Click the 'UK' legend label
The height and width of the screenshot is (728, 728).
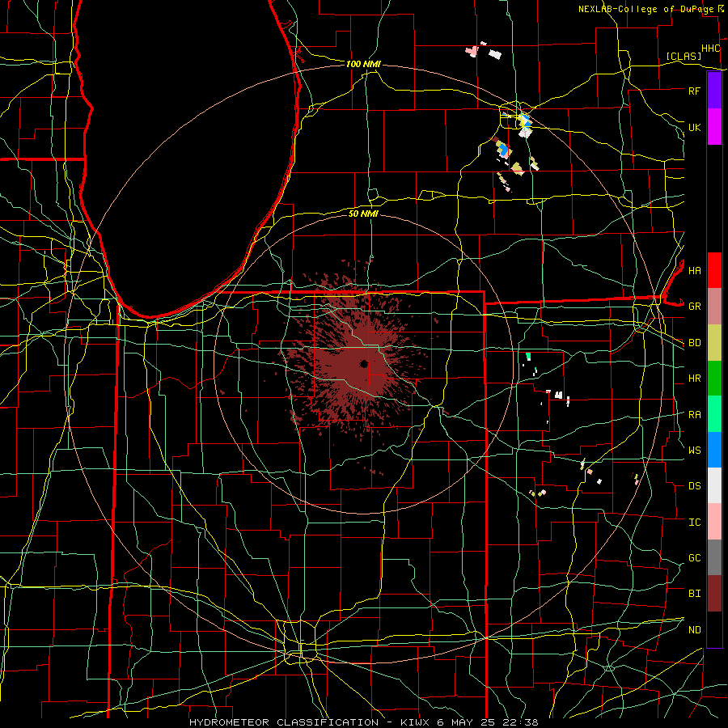coord(694,127)
